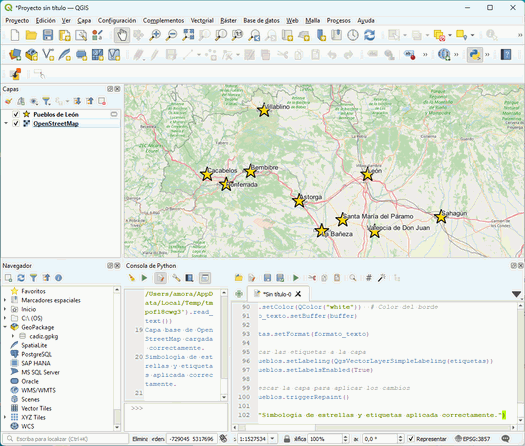The width and height of the screenshot is (525, 446).
Task: Create a new project with the blank page icon
Action: coord(15,35)
